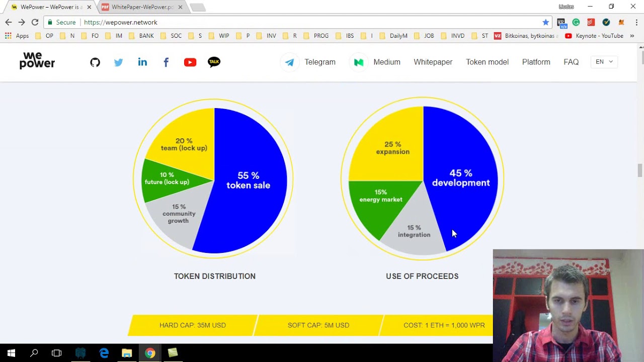Open the WePower Twitter icon

coord(118,62)
